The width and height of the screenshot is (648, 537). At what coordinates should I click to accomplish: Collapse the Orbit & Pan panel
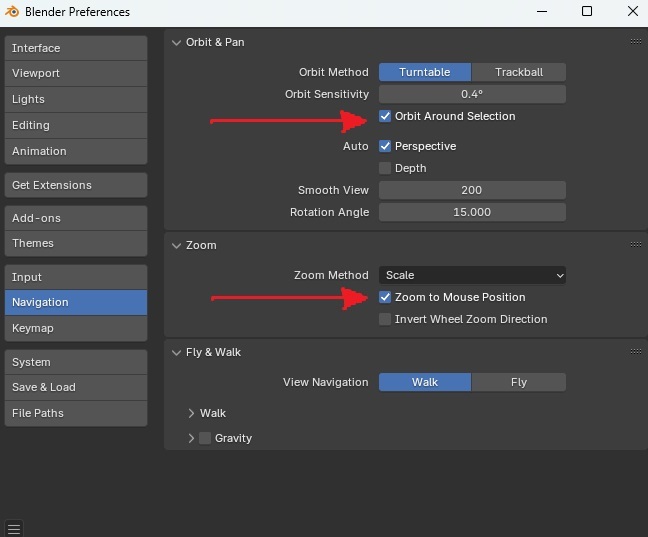176,43
